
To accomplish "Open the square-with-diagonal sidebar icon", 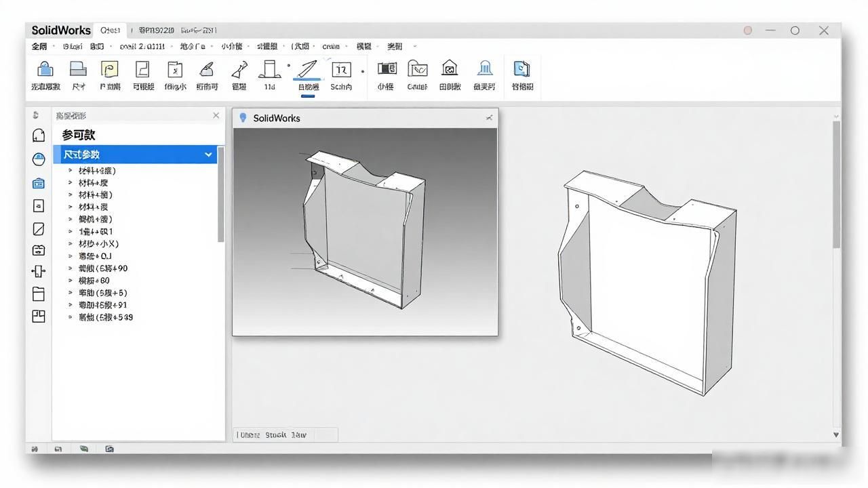I will click(39, 229).
